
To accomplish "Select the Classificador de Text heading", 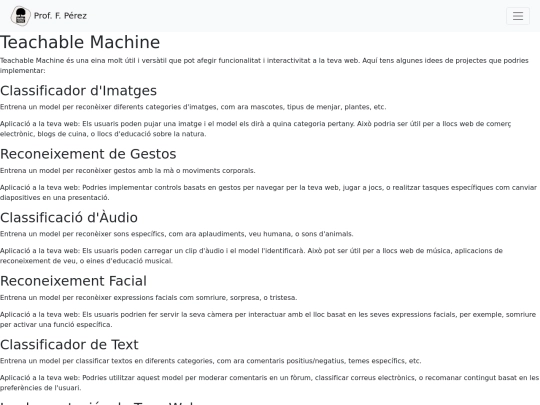I will (69, 344).
